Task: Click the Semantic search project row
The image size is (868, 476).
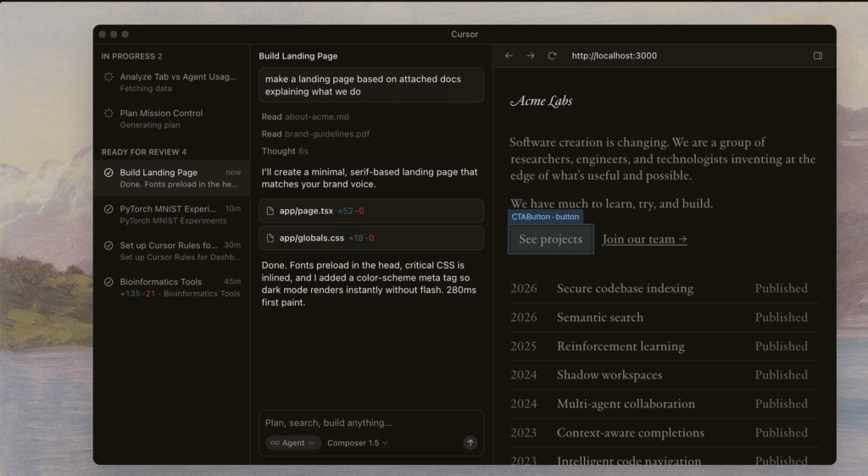Action: pos(665,318)
